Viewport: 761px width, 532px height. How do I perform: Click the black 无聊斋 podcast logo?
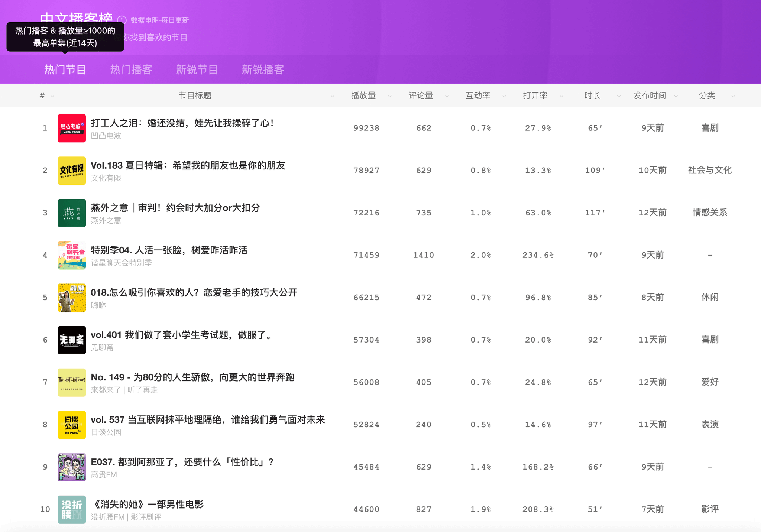pos(72,340)
